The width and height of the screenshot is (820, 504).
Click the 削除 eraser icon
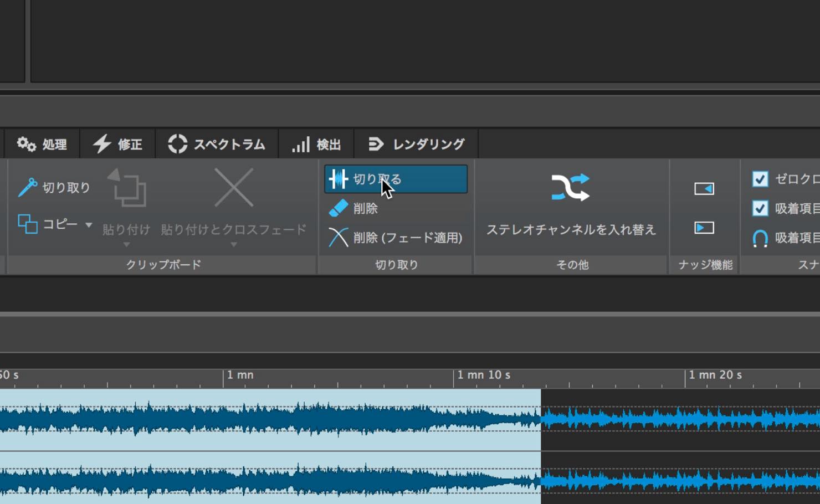[338, 208]
